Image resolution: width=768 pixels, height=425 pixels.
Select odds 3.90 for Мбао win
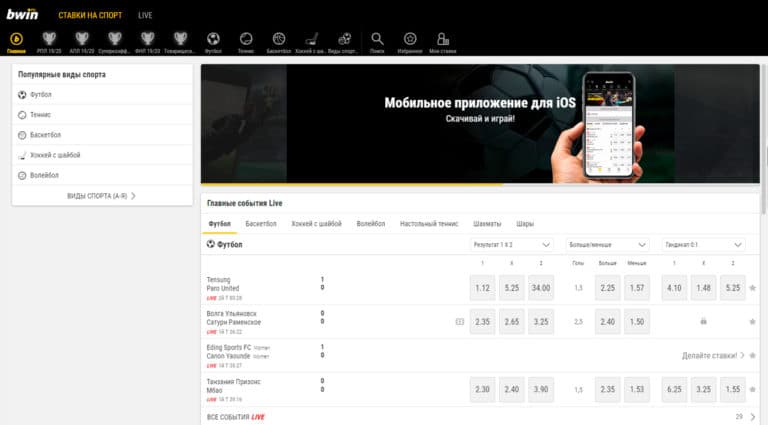pyautogui.click(x=541, y=389)
